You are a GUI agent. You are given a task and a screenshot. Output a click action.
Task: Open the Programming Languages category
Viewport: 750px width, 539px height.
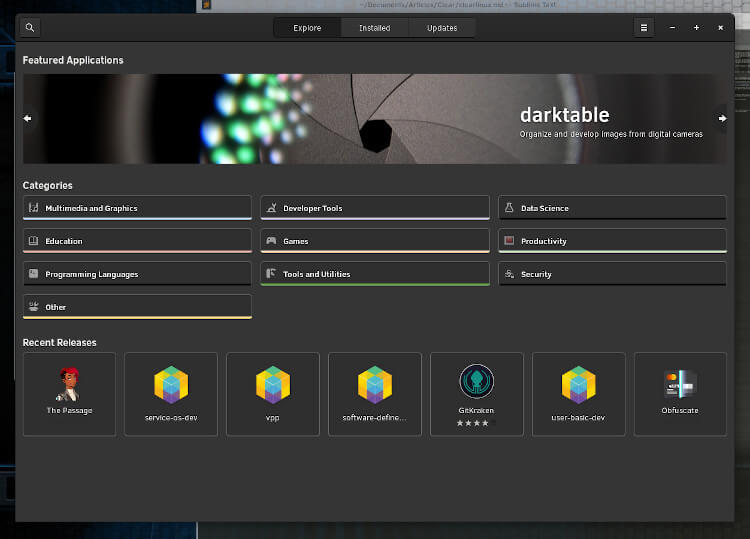point(137,274)
